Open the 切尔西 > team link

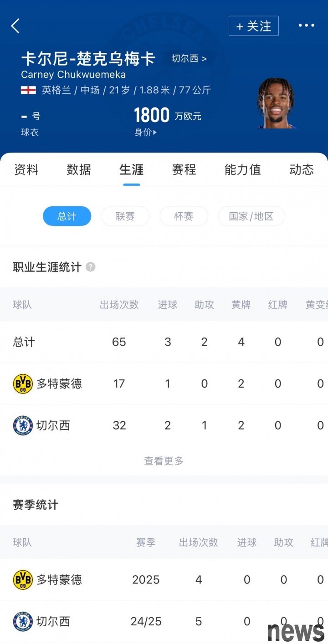tap(189, 58)
